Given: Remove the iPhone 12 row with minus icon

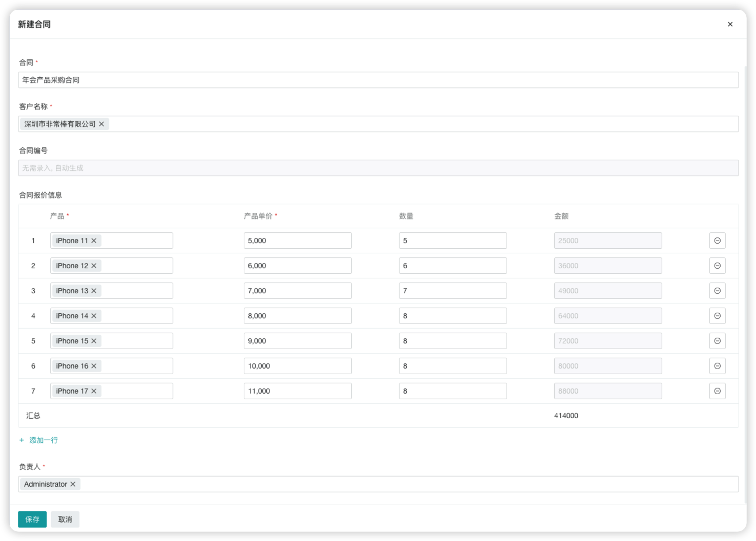Looking at the screenshot, I should pos(717,266).
